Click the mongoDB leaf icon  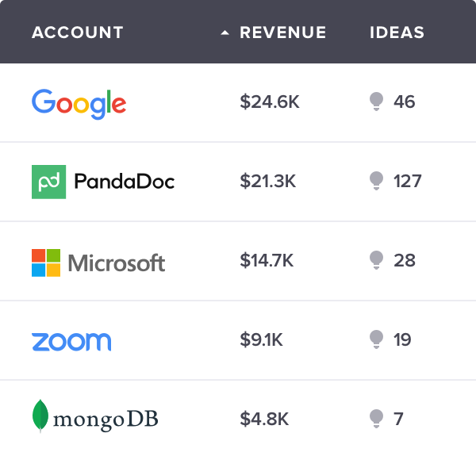tap(40, 416)
